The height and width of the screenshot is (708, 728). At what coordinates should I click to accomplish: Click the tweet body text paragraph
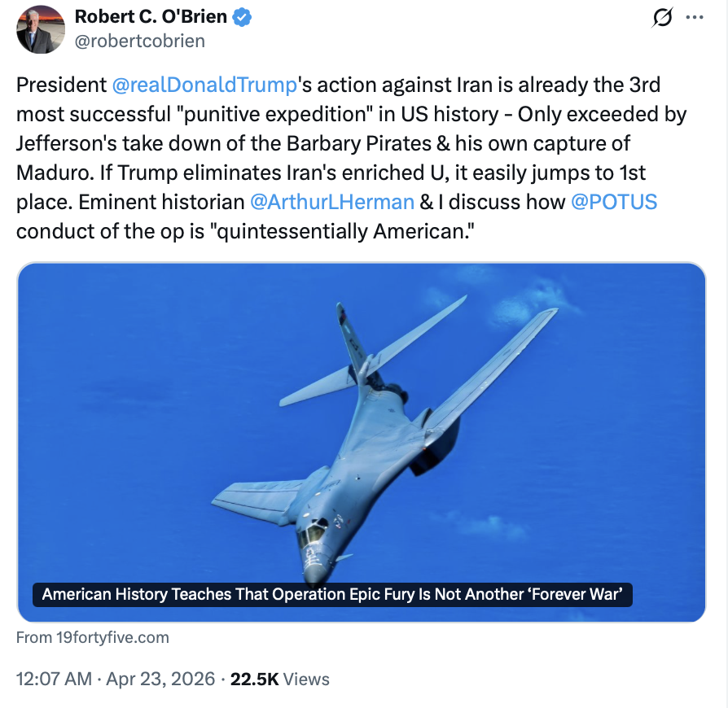[352, 158]
